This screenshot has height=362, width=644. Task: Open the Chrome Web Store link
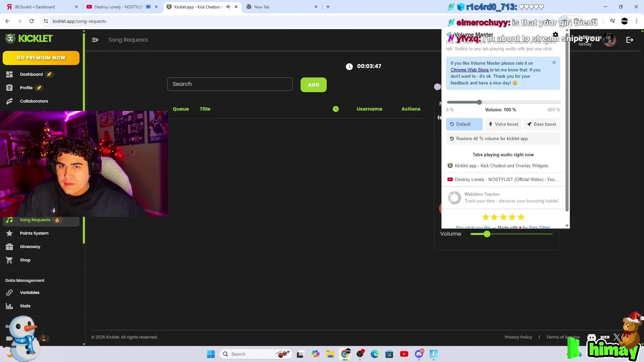click(x=469, y=70)
